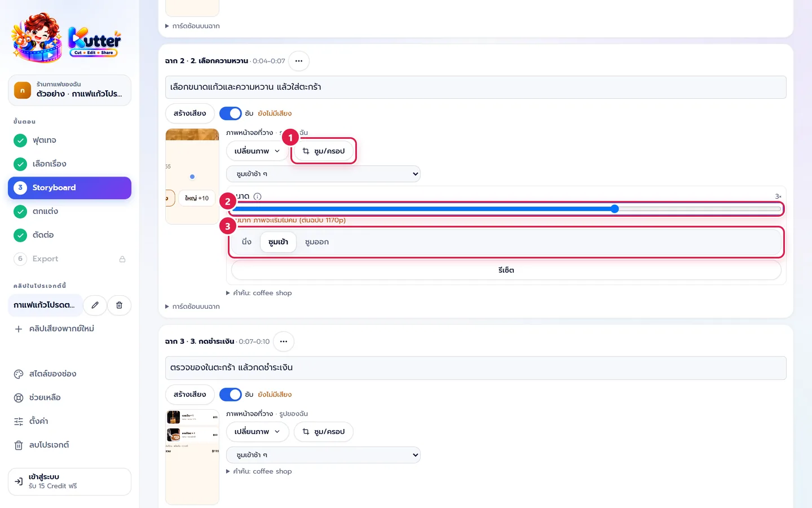
Task: Click สร้างเสียง in ฉาก 2
Action: [x=190, y=113]
